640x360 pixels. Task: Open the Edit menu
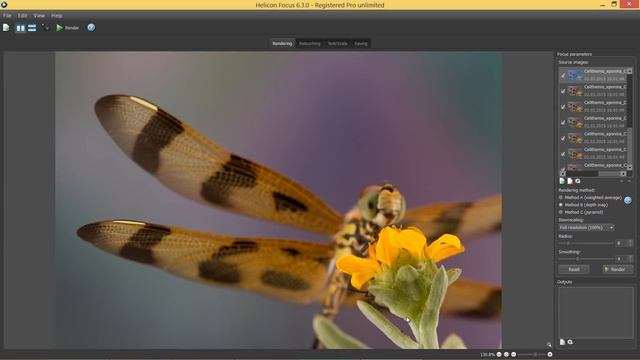(x=22, y=16)
